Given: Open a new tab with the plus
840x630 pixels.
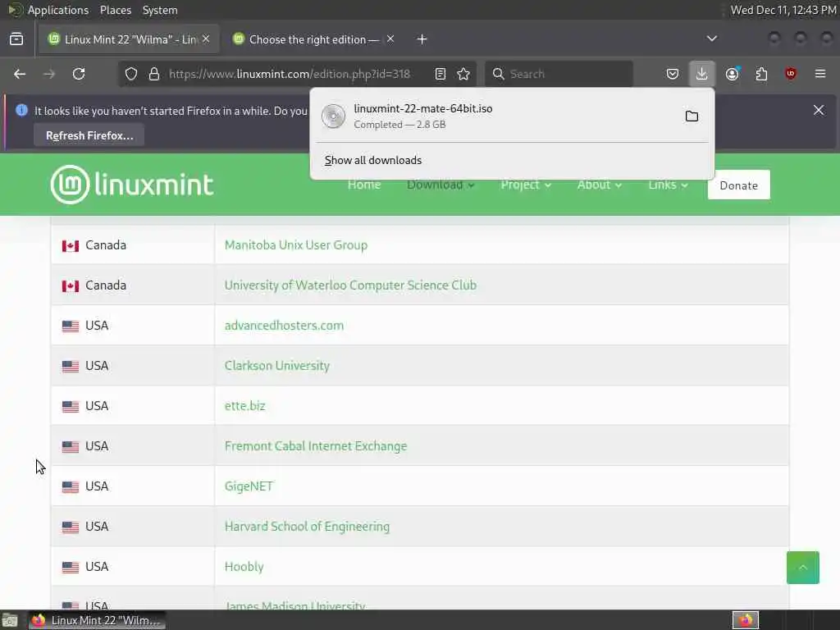Looking at the screenshot, I should [x=422, y=39].
